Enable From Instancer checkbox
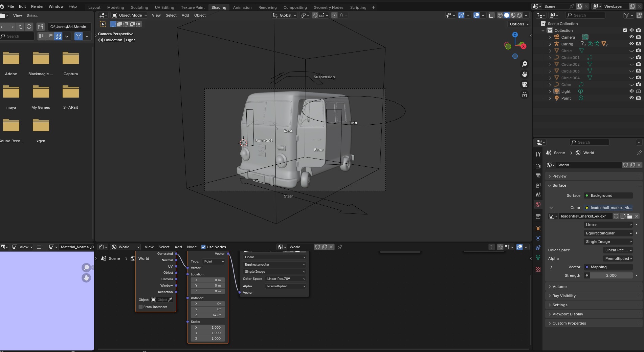This screenshot has height=352, width=644. point(141,307)
